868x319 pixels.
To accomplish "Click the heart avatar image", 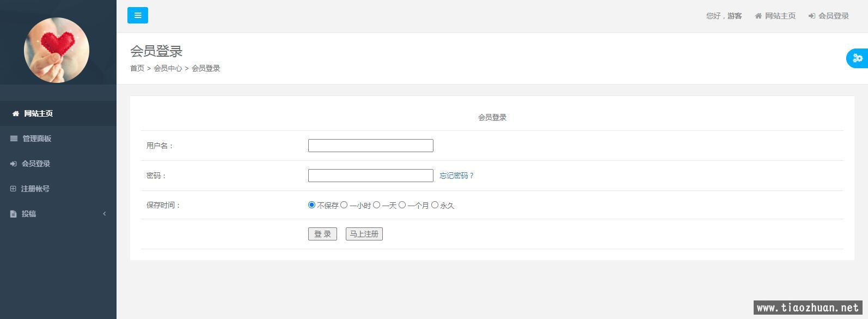I will coord(57,50).
